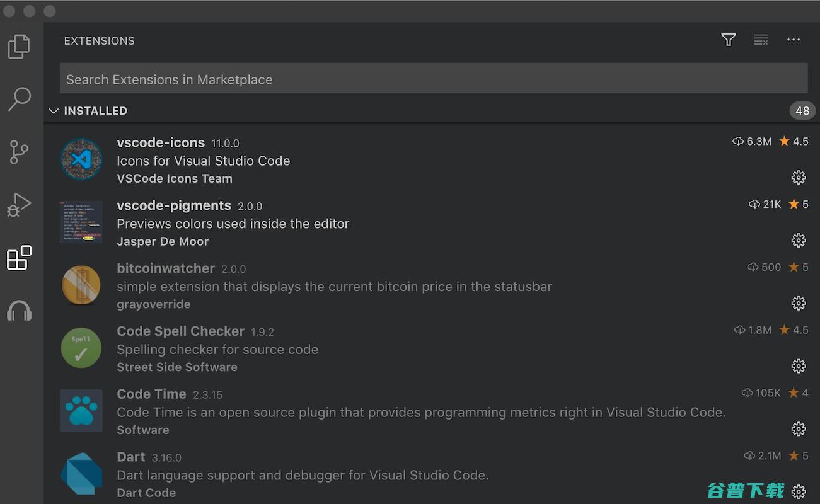Viewport: 820px width, 504px height.
Task: Open the Search view in activity bar
Action: coord(19,99)
